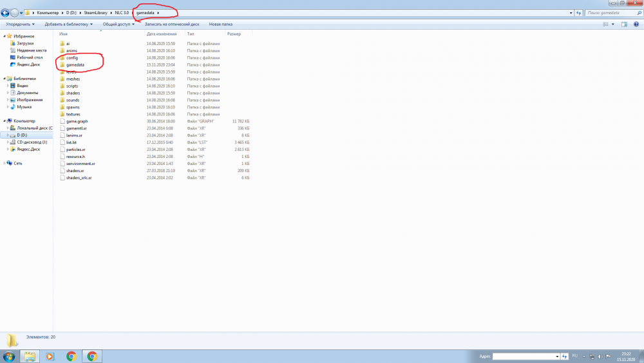The image size is (644, 363).
Task: Sort by the Имя column header
Action: [x=63, y=34]
